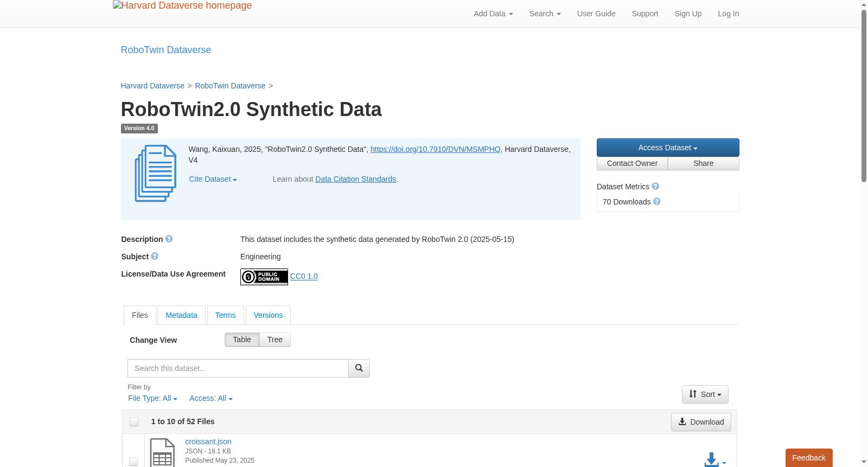This screenshot has width=868, height=467.
Task: Click the magnifier search dataset button
Action: [359, 368]
